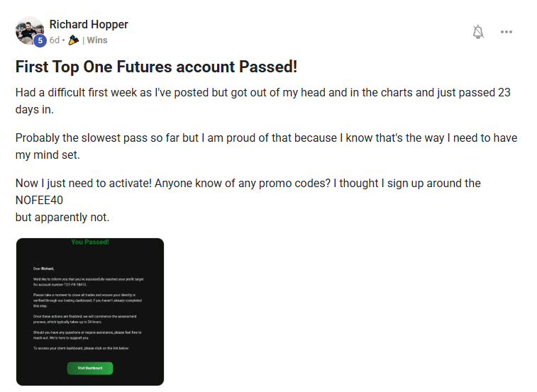Click Visit Dashboard button in attached image
Viewport: 537px width, 392px height.
[x=90, y=368]
